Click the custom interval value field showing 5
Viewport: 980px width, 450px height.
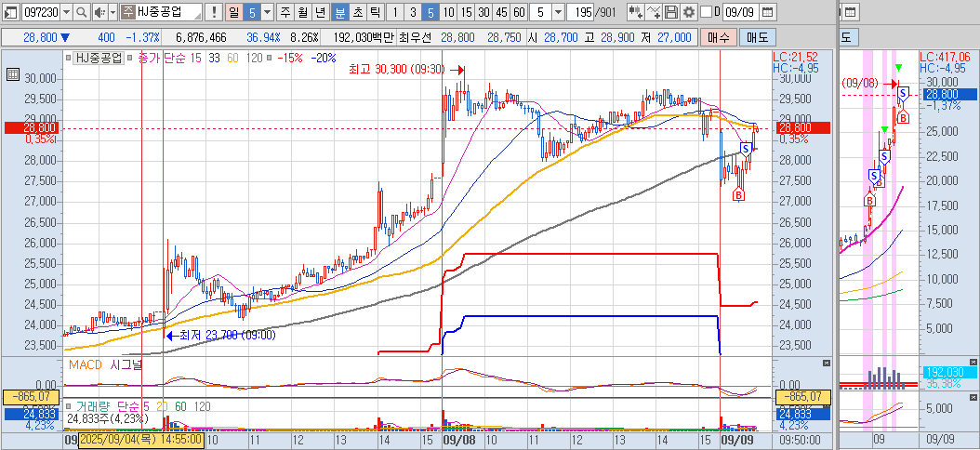tap(540, 12)
